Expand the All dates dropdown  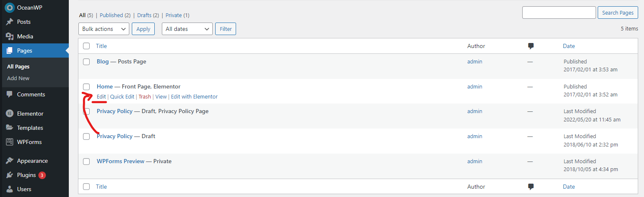187,29
